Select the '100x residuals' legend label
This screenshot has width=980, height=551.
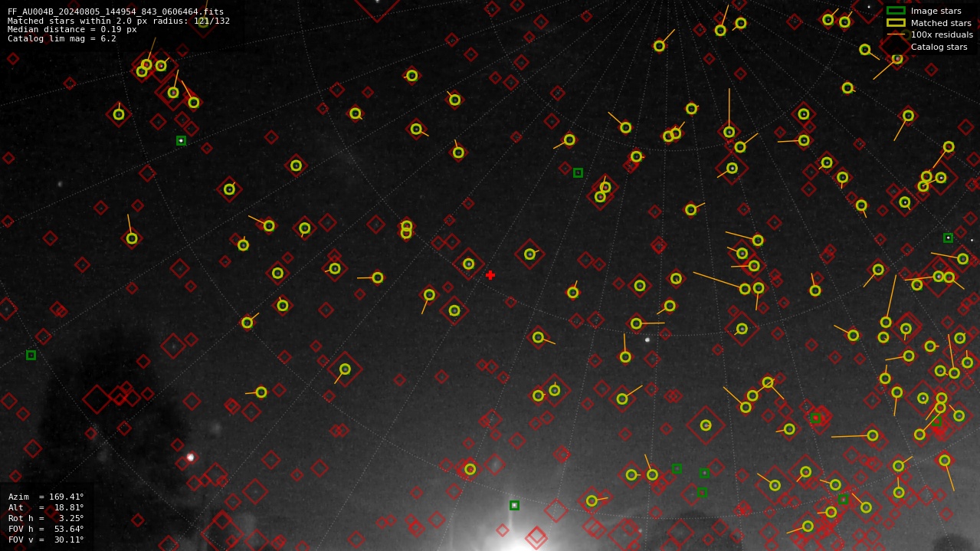(x=942, y=35)
